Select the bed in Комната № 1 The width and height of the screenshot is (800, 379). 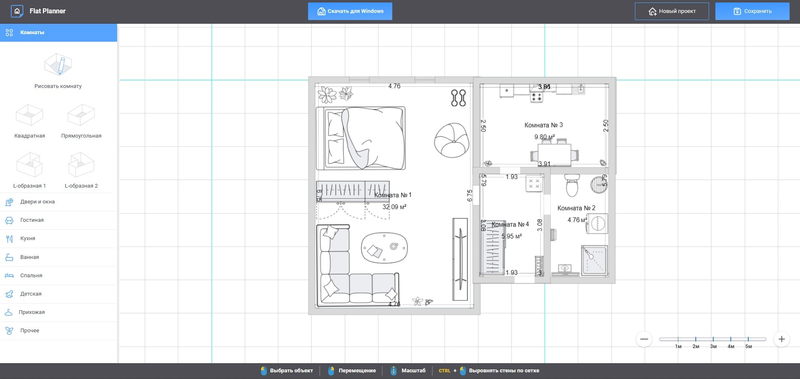(x=361, y=138)
